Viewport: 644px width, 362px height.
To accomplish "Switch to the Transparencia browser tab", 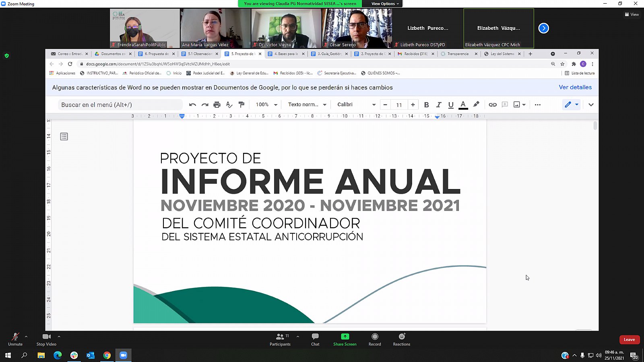I will click(458, 54).
